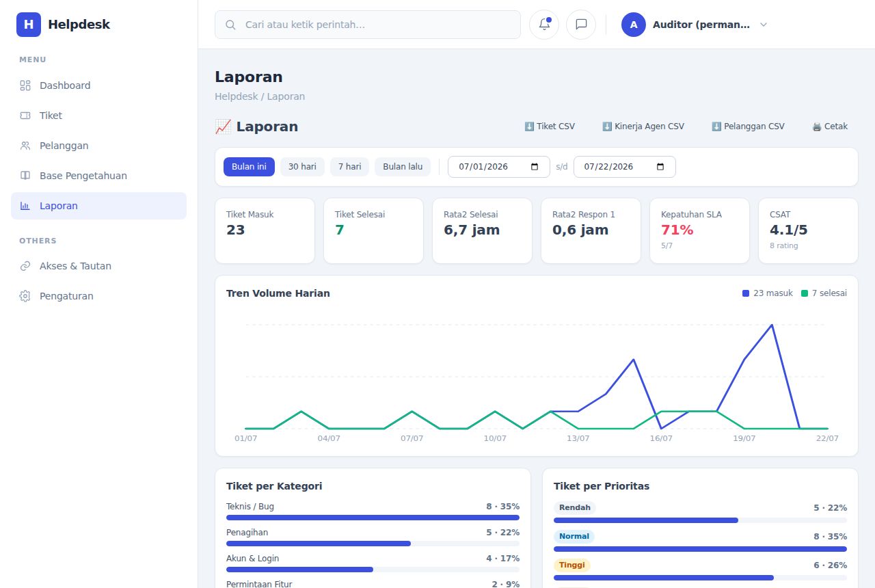
Task: Click the Rata2 Respon 1 card
Action: click(x=591, y=231)
